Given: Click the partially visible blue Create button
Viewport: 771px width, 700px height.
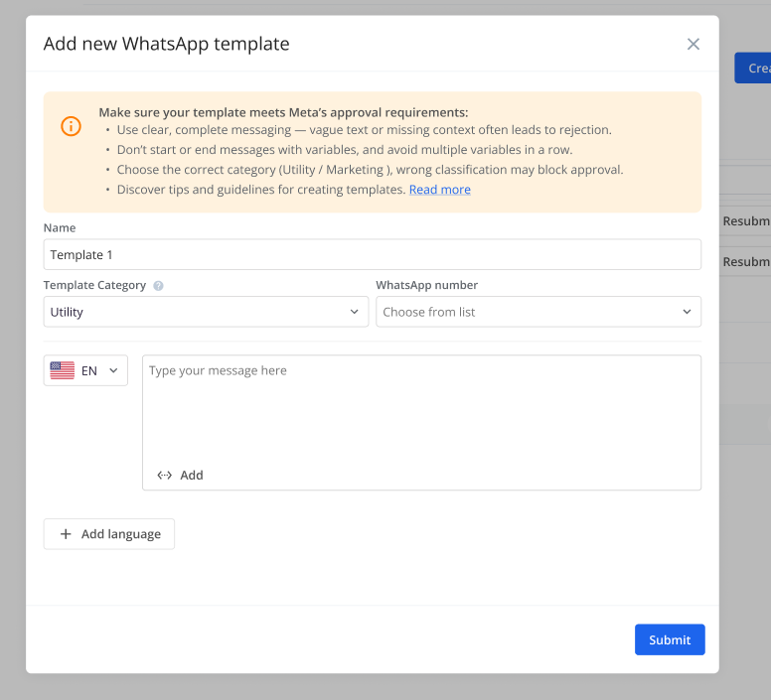Looking at the screenshot, I should 752,68.
